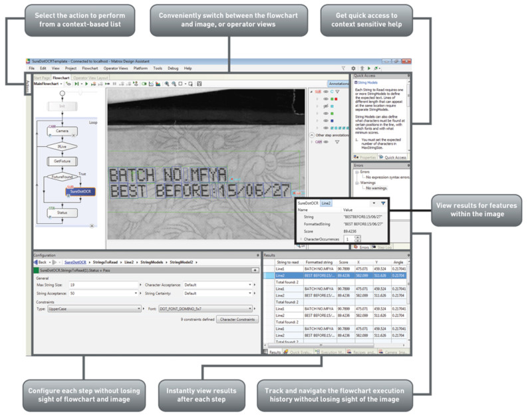Click the Character Constraints button
532x416 pixels.
(x=237, y=320)
